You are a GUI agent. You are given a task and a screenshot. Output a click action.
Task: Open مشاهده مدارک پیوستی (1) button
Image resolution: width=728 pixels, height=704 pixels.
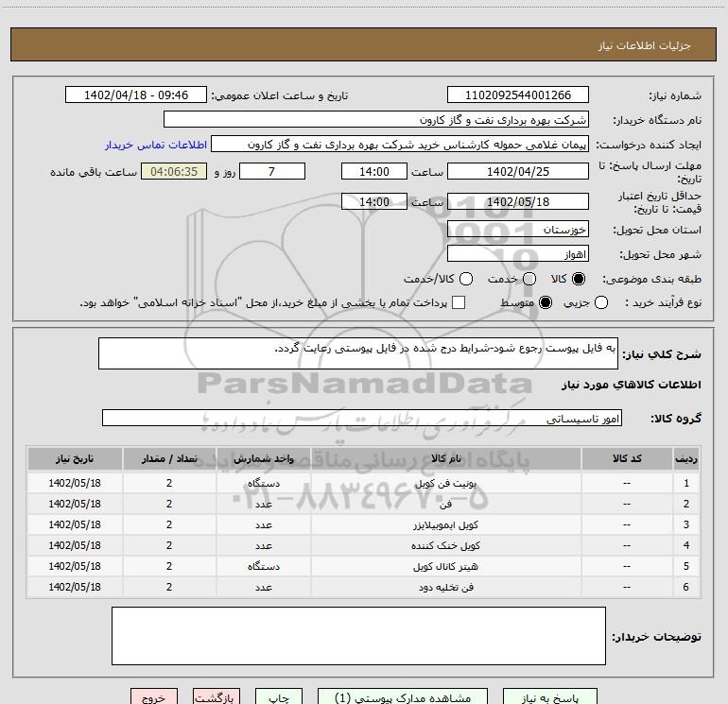(403, 697)
